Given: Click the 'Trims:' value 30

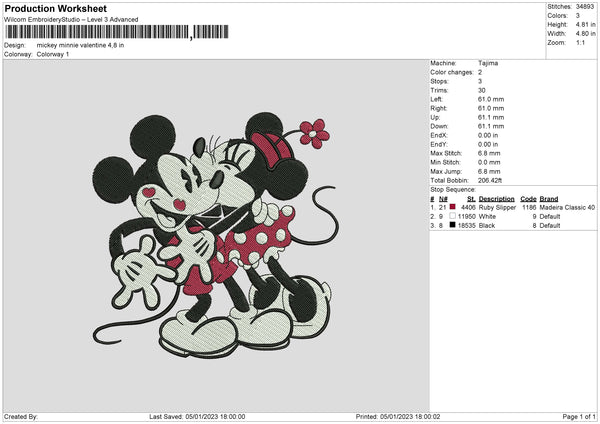Looking at the screenshot, I should click(x=481, y=90).
